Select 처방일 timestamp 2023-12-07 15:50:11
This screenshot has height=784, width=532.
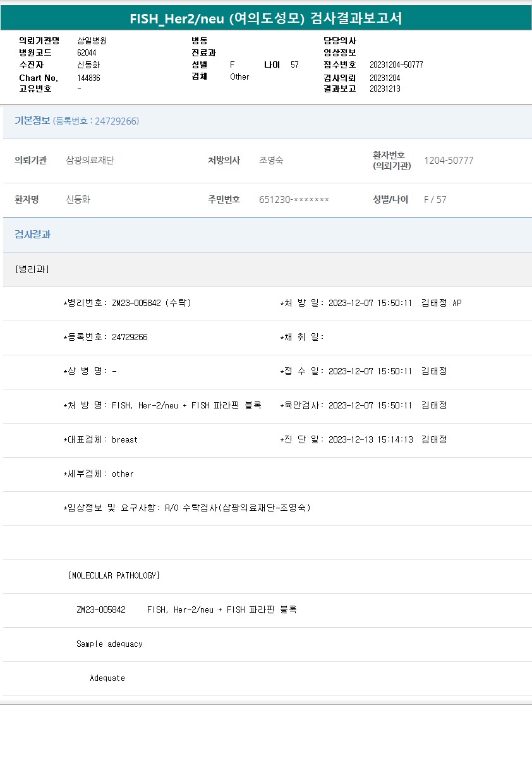click(x=370, y=303)
